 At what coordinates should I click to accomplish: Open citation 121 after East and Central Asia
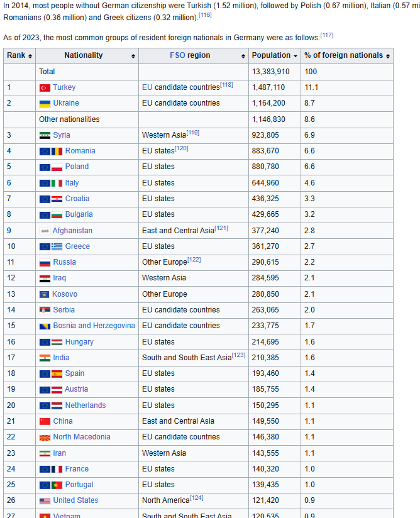(221, 228)
